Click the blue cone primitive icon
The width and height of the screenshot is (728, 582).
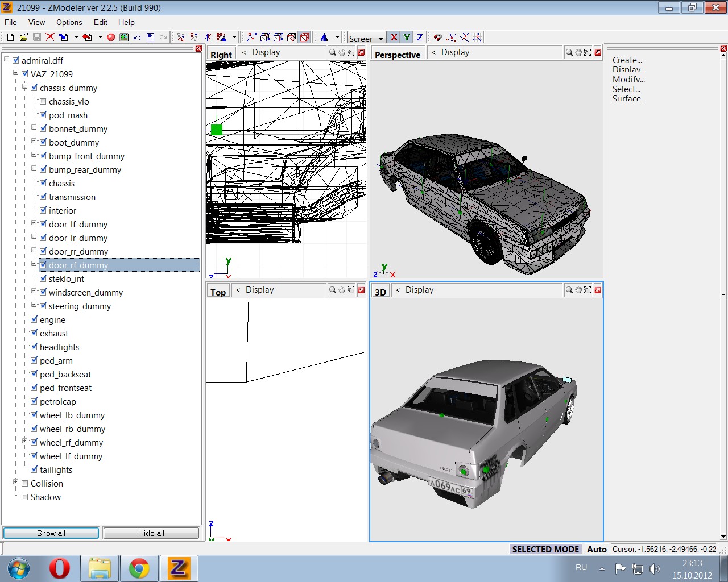point(324,38)
